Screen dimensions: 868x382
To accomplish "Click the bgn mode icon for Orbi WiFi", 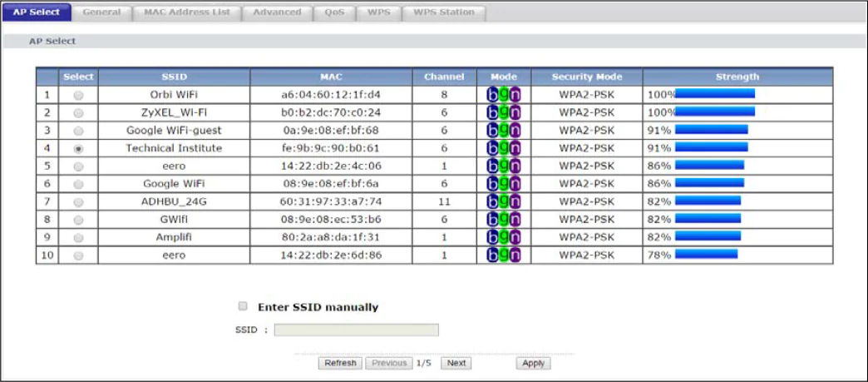I will pyautogui.click(x=504, y=94).
